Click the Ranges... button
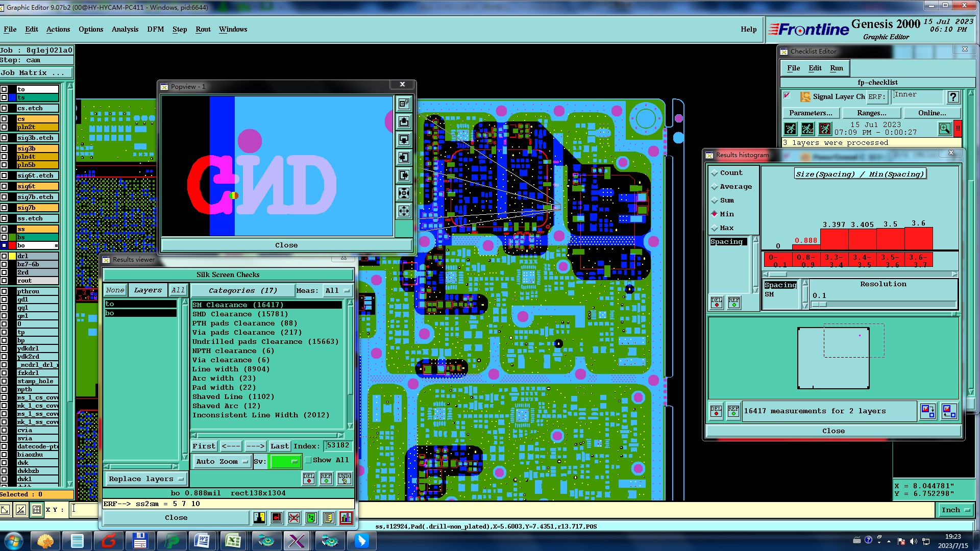This screenshot has height=551, width=980. pyautogui.click(x=872, y=113)
